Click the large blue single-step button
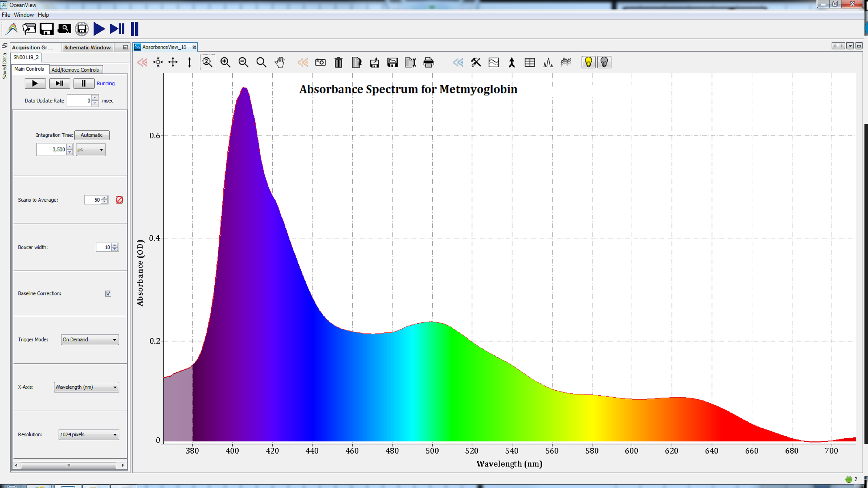 pyautogui.click(x=117, y=29)
